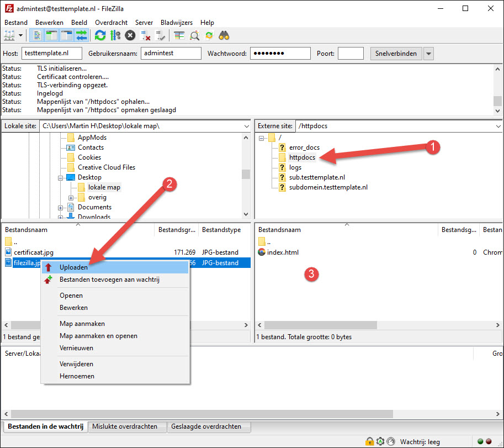Open the Snelverbinden history dropdown arrow
Screen dimensions: 504x448
[428, 54]
